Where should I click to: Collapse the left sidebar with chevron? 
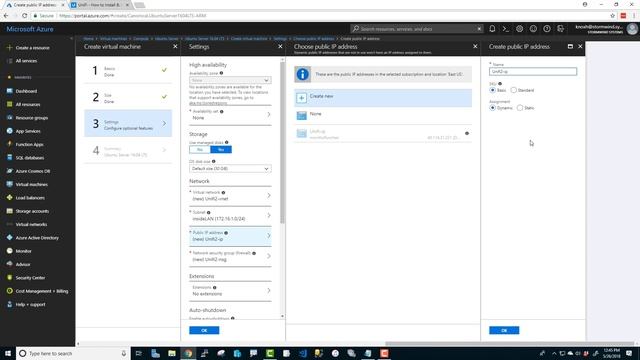click(x=71, y=38)
